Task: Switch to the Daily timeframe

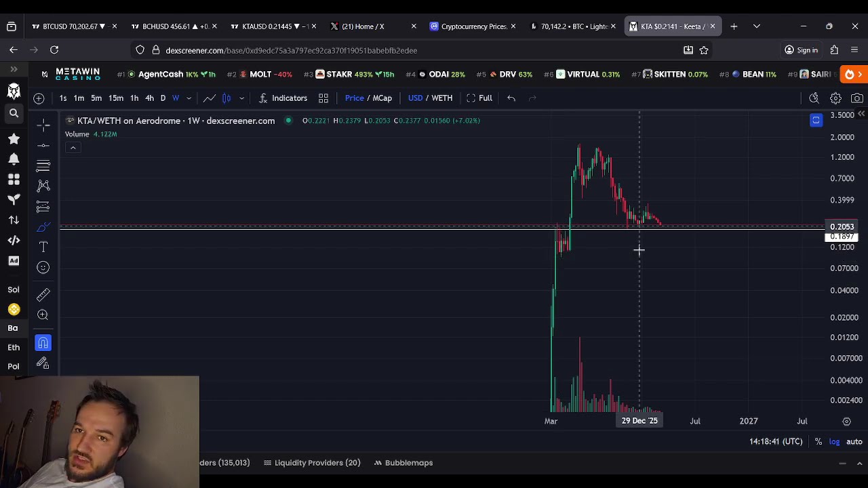Action: (163, 98)
